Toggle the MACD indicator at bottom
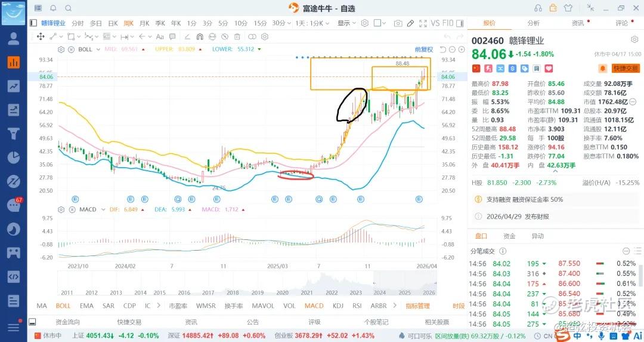Viewport: 644px width, 342px height. 314,306
